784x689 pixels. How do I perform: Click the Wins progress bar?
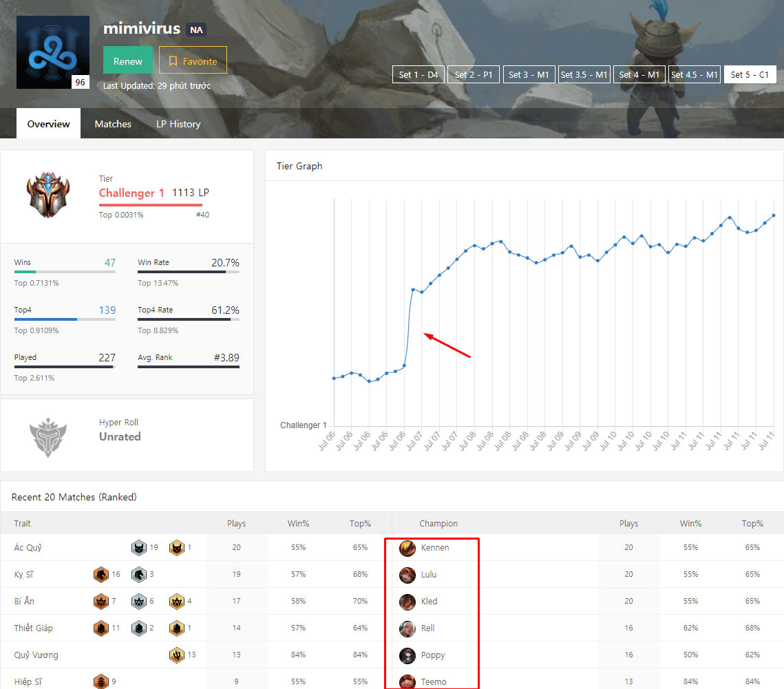[x=65, y=272]
